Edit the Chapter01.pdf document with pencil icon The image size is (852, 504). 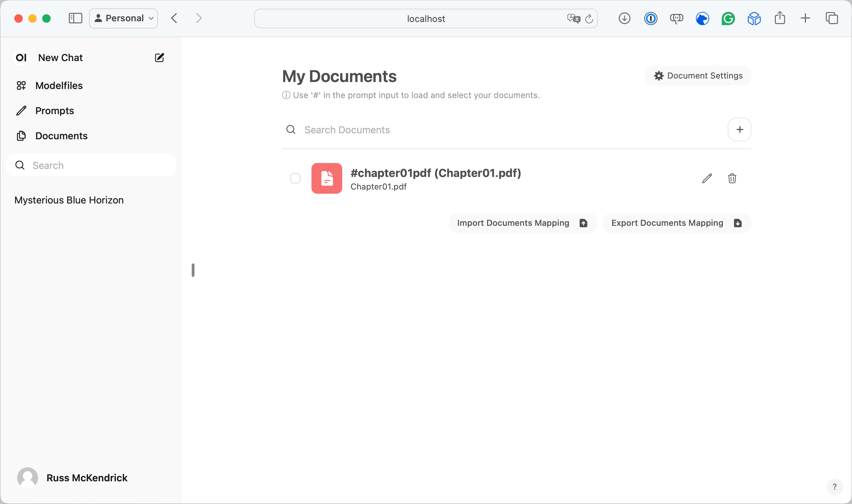707,178
